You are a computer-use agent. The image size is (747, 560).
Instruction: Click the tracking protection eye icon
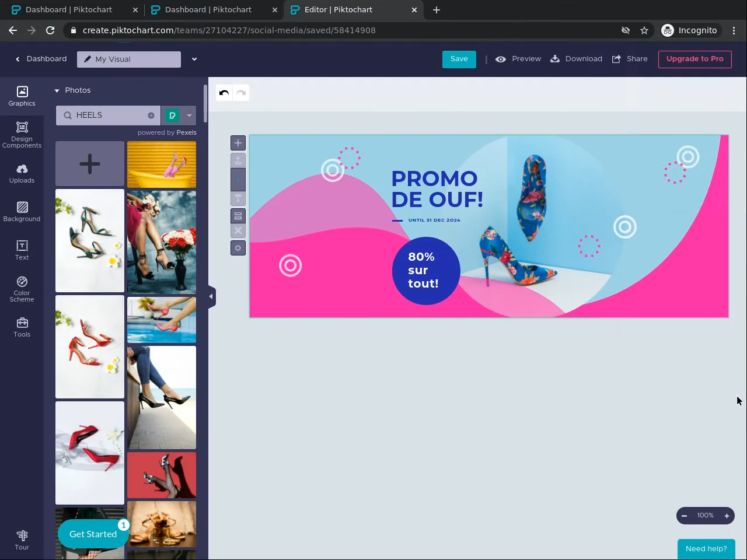(626, 30)
